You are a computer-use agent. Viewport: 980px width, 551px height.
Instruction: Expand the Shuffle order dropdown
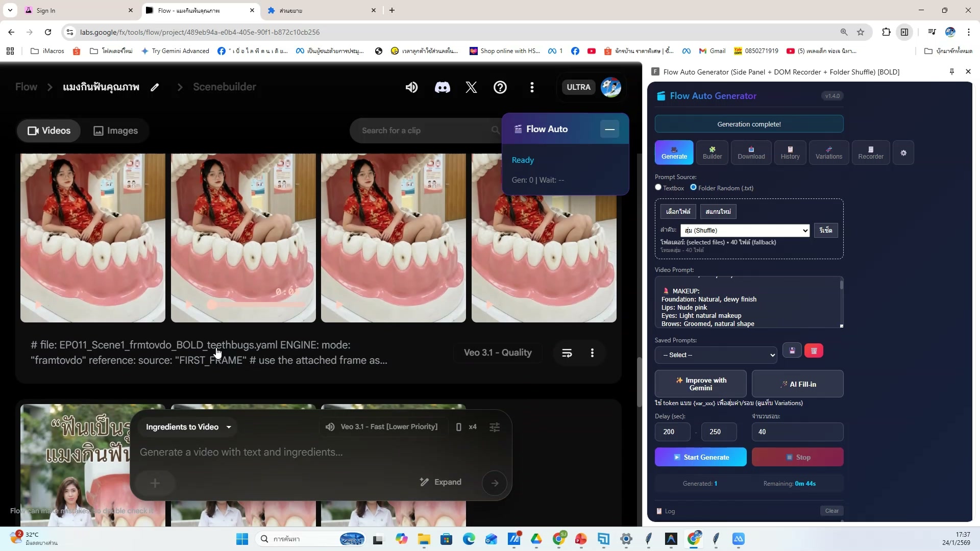(745, 231)
